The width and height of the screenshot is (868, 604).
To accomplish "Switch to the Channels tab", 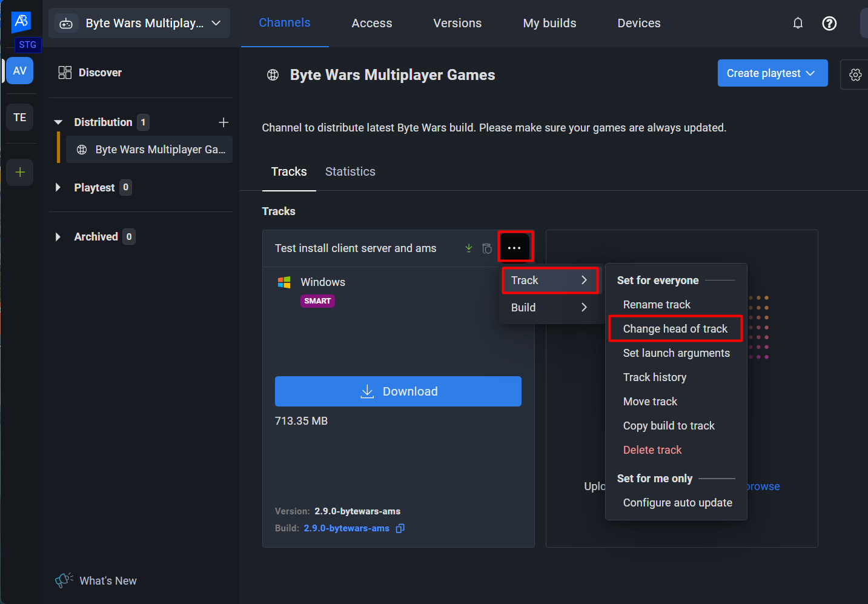I will point(285,23).
